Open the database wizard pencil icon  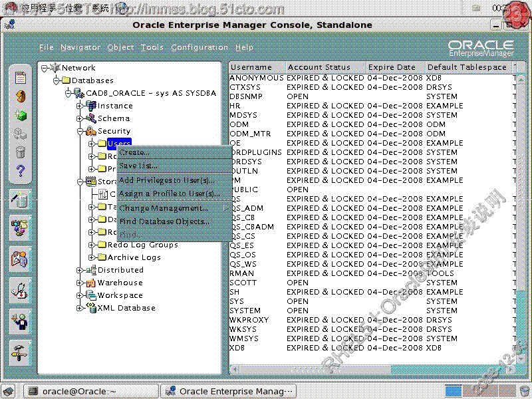pyautogui.click(x=20, y=199)
